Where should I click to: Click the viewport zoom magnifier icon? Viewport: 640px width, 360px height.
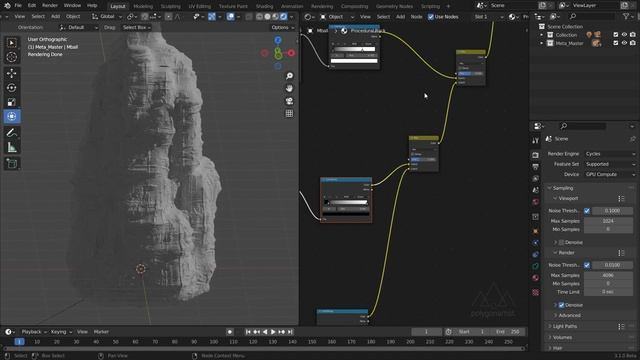(x=289, y=76)
